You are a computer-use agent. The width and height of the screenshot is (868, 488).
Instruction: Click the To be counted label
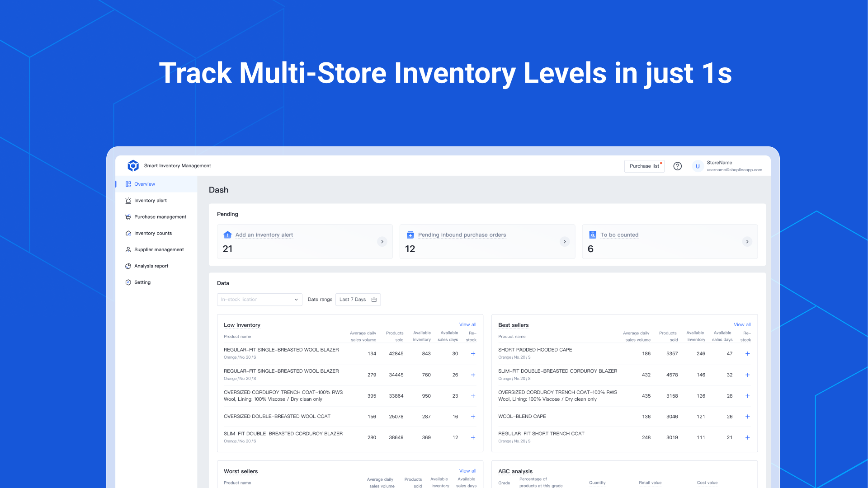point(619,235)
